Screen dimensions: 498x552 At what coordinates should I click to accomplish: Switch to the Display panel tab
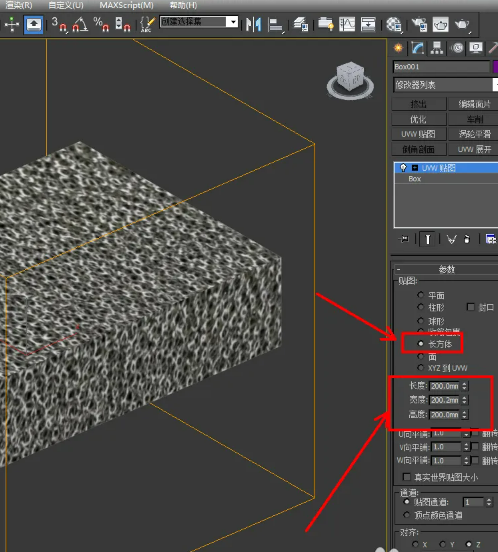[476, 48]
